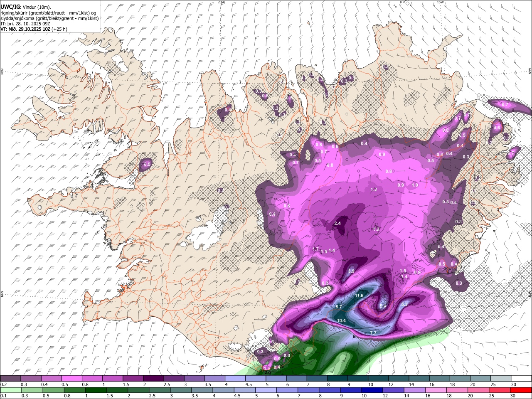Select the 'rigning/skúrir (grænt/blátt/rautt - mm/1klst) og' line

coord(48,13)
